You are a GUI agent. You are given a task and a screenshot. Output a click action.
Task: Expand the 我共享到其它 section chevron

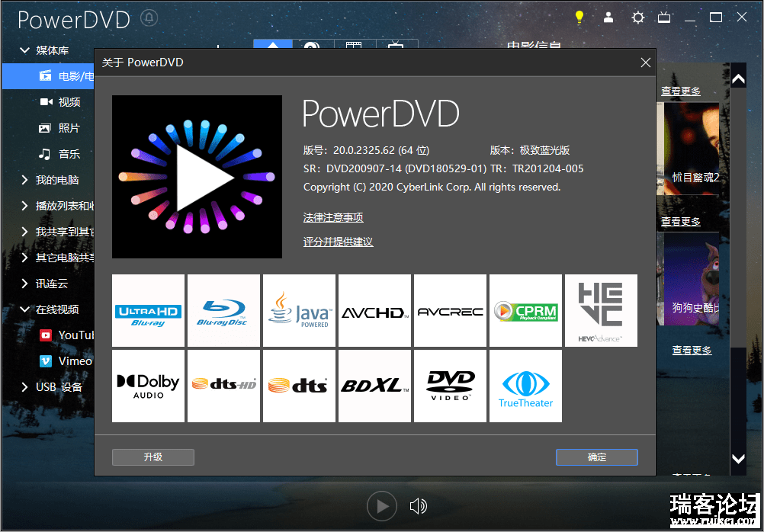click(24, 232)
